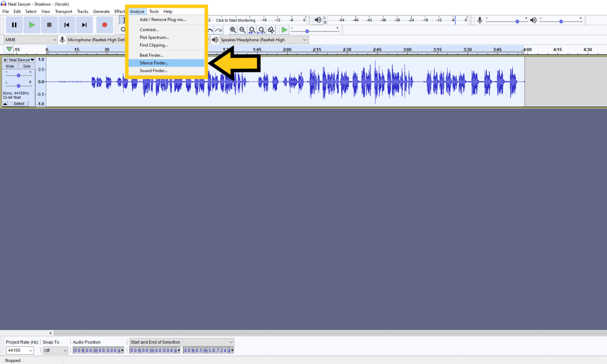Open the Tools menu

[154, 11]
